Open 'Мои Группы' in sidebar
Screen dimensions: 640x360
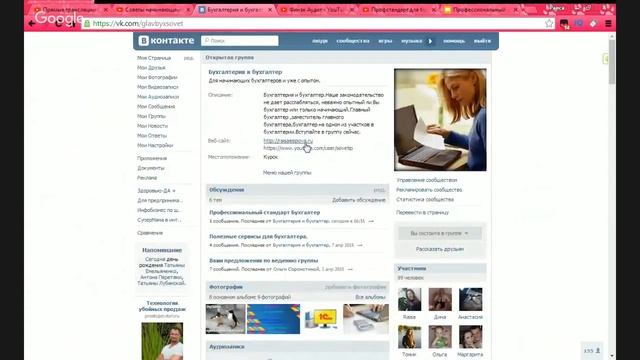(151, 116)
